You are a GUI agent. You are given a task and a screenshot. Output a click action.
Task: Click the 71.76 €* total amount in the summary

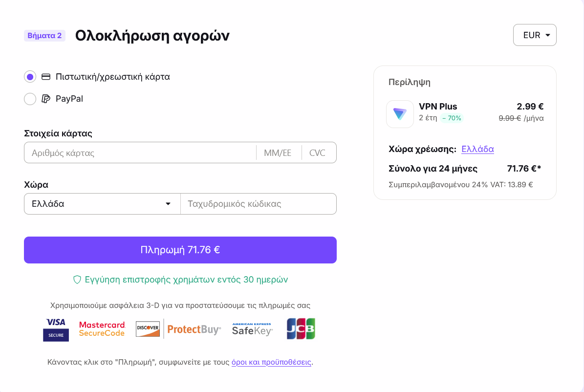(x=524, y=169)
